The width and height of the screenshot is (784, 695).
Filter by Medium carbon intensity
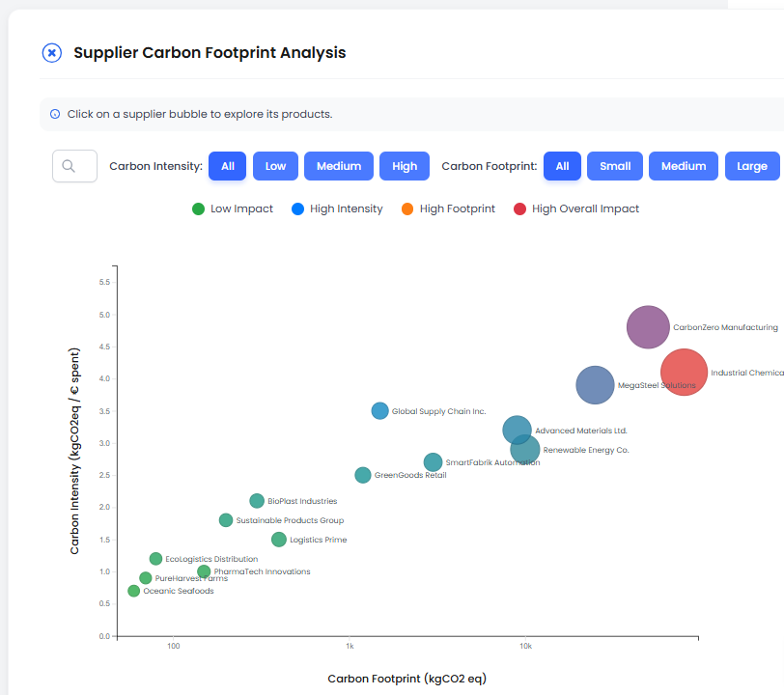pos(339,166)
